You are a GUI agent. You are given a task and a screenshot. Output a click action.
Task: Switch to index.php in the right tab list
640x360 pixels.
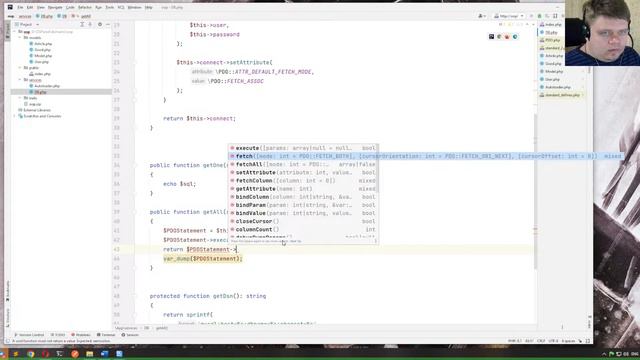(551, 24)
